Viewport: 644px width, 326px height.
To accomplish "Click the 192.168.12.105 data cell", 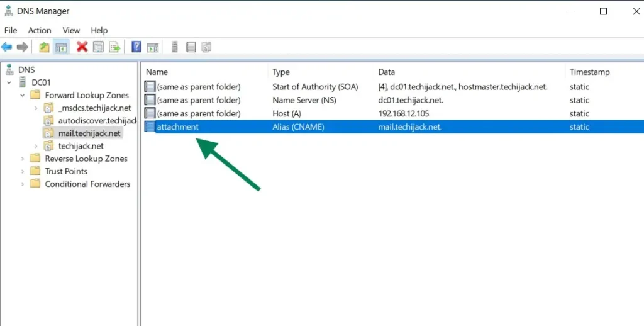I will click(403, 113).
